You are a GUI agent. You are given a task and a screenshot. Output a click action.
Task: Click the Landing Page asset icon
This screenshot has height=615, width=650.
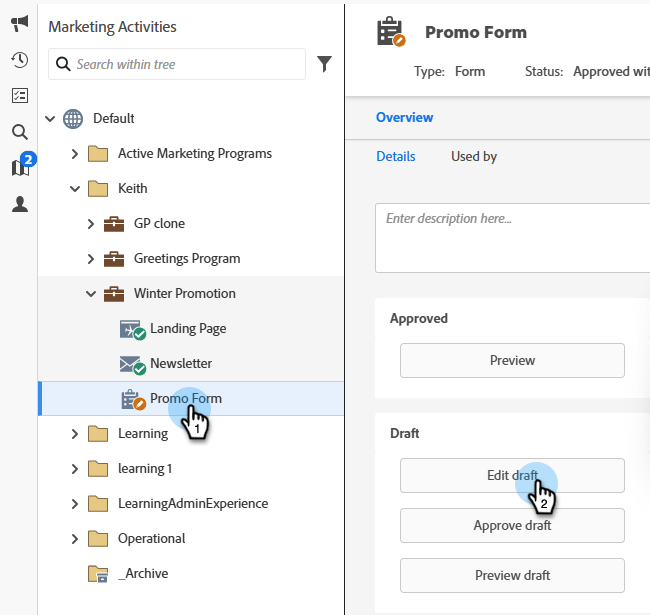[132, 329]
